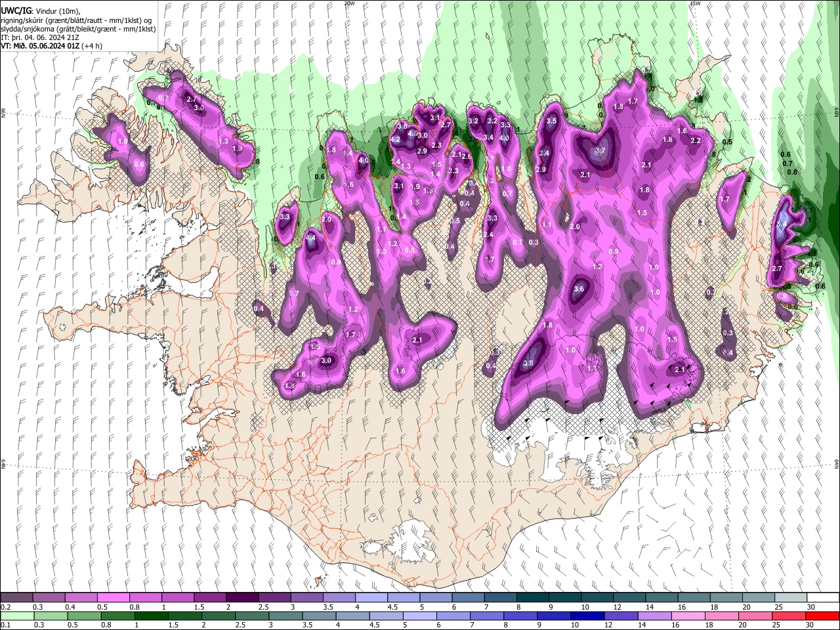Click the '0.1' label of the rain legend
Image resolution: width=840 pixels, height=630 pixels.
click(x=5, y=625)
